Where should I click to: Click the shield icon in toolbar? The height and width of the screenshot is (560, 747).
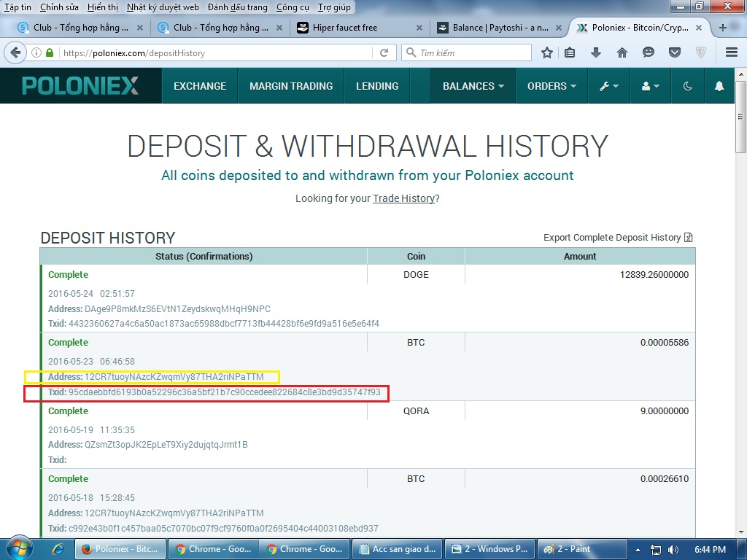click(701, 52)
